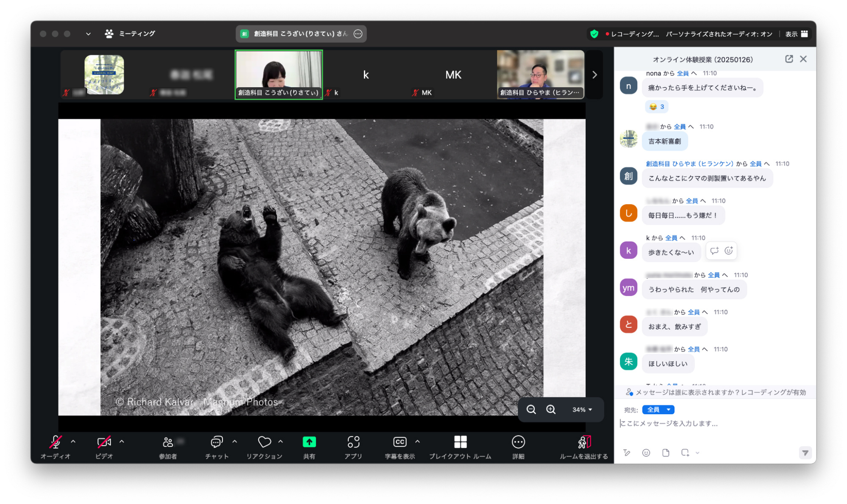
Task: Click the レコーディング recording indicator
Action: coord(632,34)
